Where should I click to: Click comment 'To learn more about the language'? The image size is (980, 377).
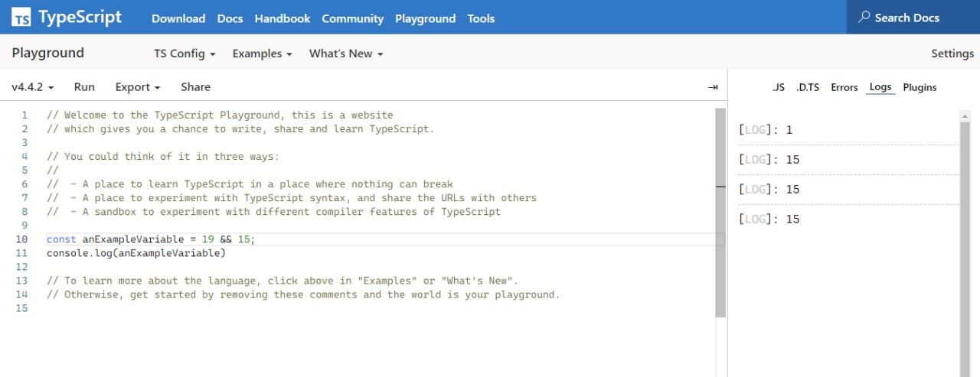tap(283, 281)
